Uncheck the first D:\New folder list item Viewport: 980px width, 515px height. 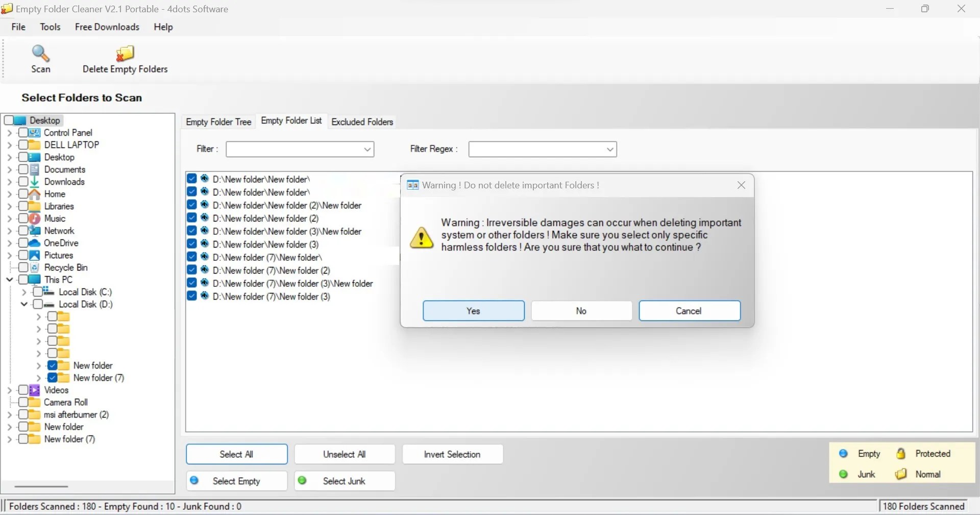click(191, 179)
